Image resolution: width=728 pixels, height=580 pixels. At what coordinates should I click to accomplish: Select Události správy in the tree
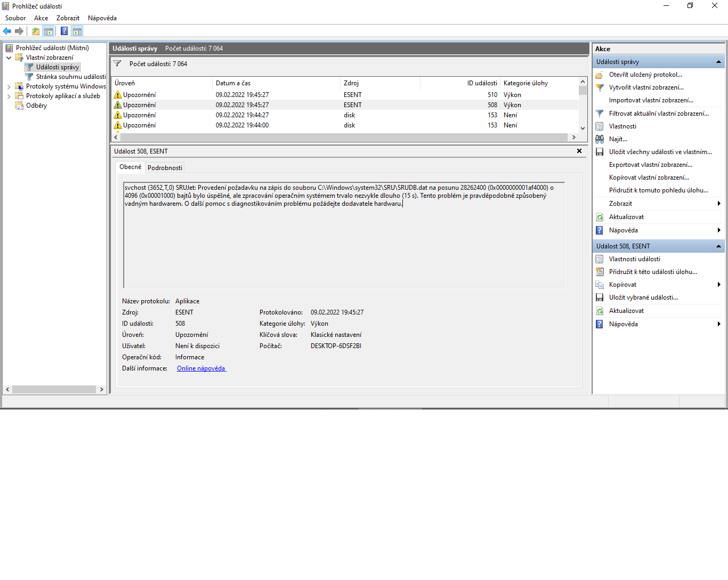pyautogui.click(x=58, y=67)
